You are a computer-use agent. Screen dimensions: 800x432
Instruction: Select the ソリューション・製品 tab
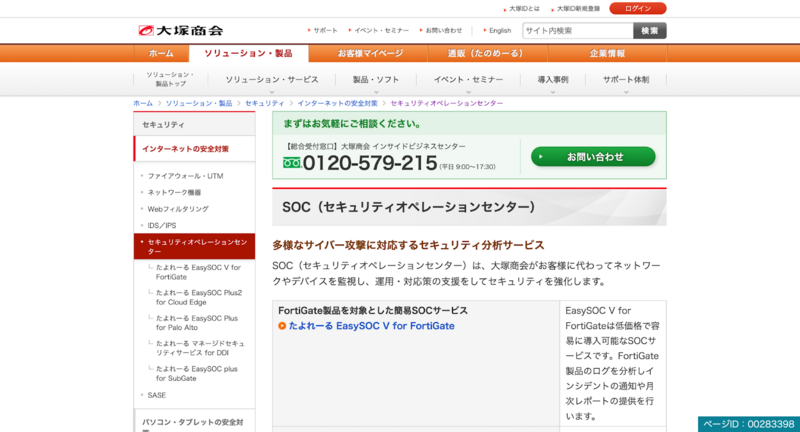tap(248, 53)
